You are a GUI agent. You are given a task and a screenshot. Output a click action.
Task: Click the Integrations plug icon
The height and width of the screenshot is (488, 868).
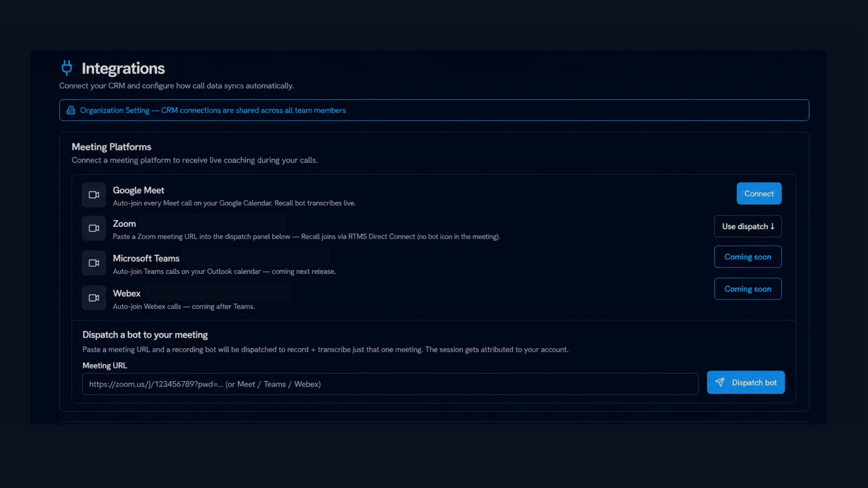[67, 68]
